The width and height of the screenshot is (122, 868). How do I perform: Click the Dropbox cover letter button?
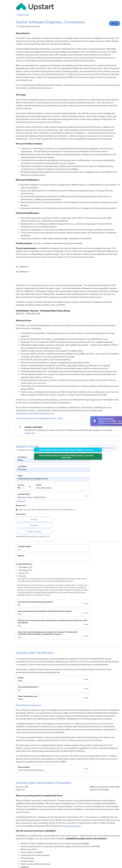34,525
